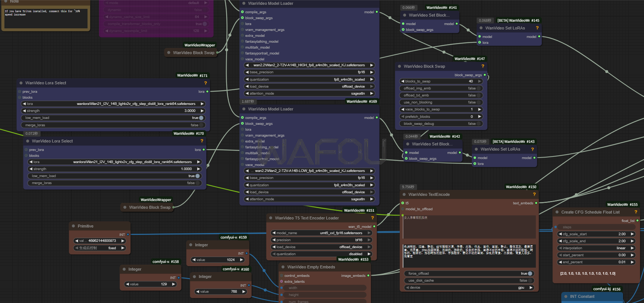Increase cfg_scale_start with right arrow
Screen dimensions: 644x303
pyautogui.click(x=632, y=234)
